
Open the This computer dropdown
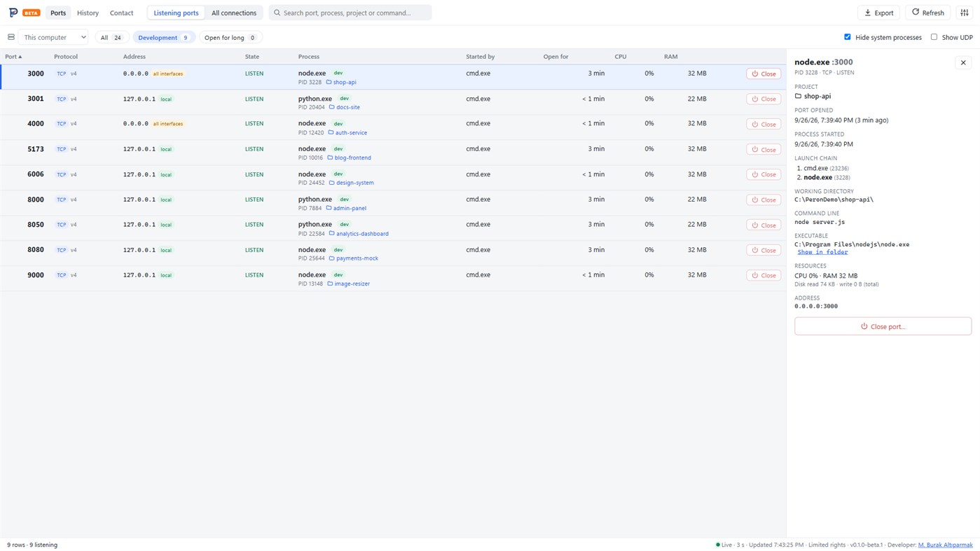coord(54,37)
